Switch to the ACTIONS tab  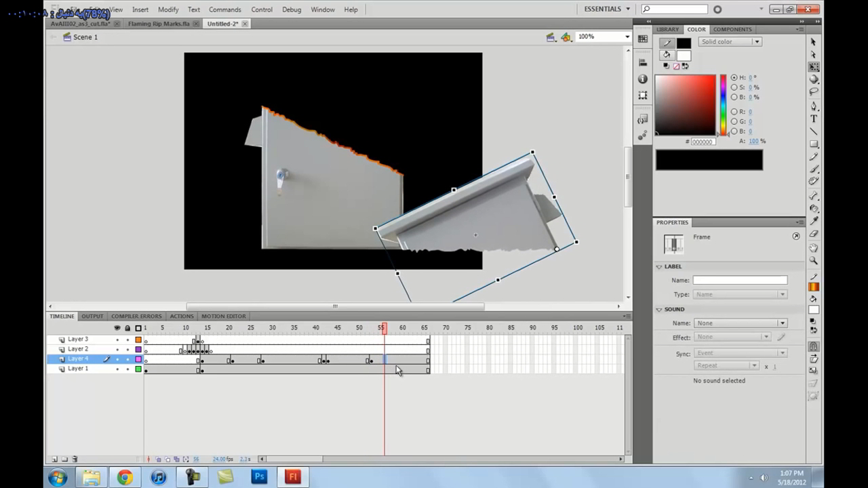point(182,317)
